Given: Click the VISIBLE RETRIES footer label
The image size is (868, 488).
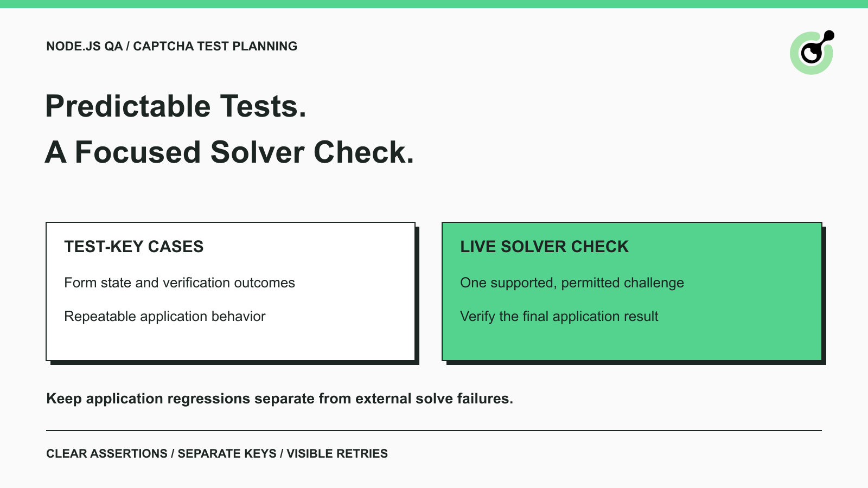Looking at the screenshot, I should click(x=337, y=453).
